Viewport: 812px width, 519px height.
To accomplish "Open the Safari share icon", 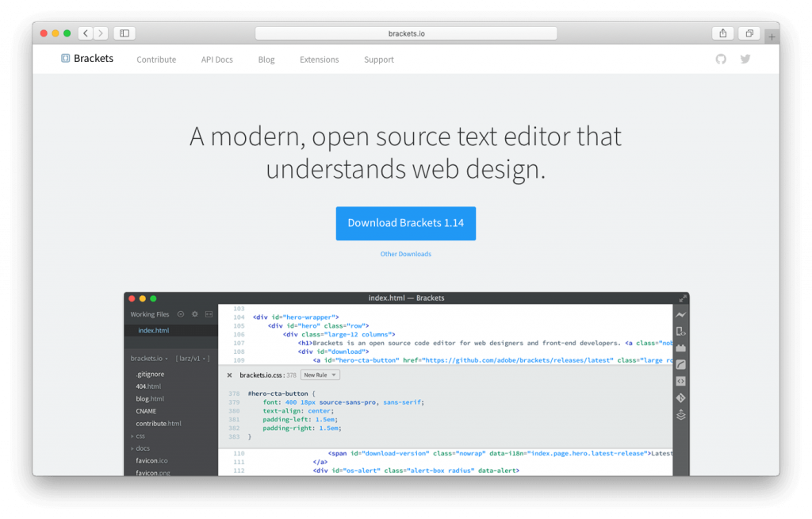I will tap(723, 33).
